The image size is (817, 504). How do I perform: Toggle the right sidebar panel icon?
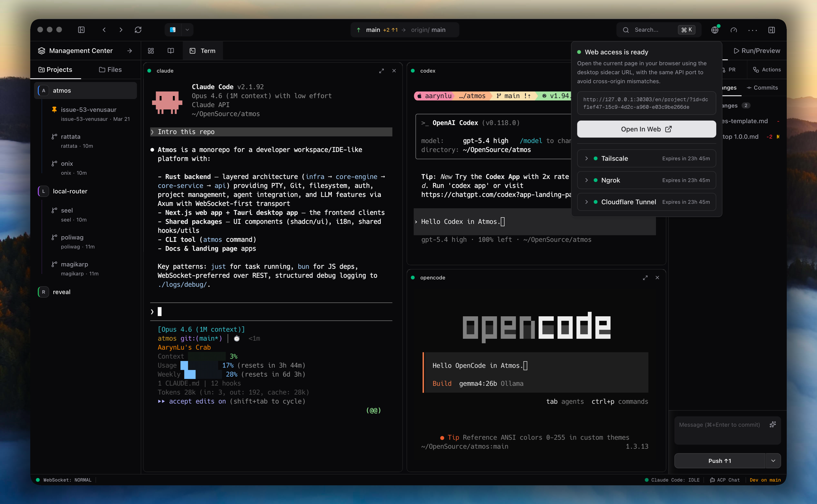click(x=771, y=30)
